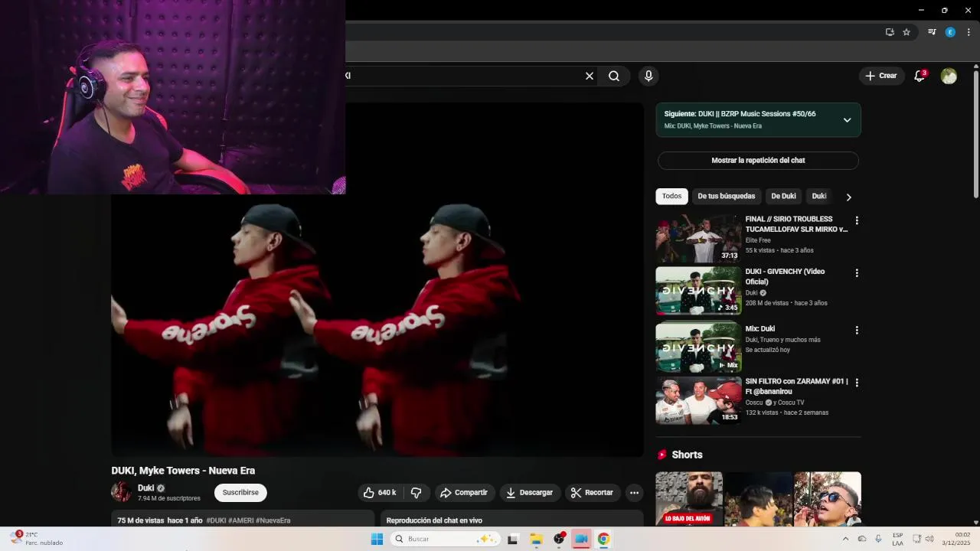This screenshot has width=980, height=551.
Task: Select the Todos filter chip
Action: tap(671, 197)
